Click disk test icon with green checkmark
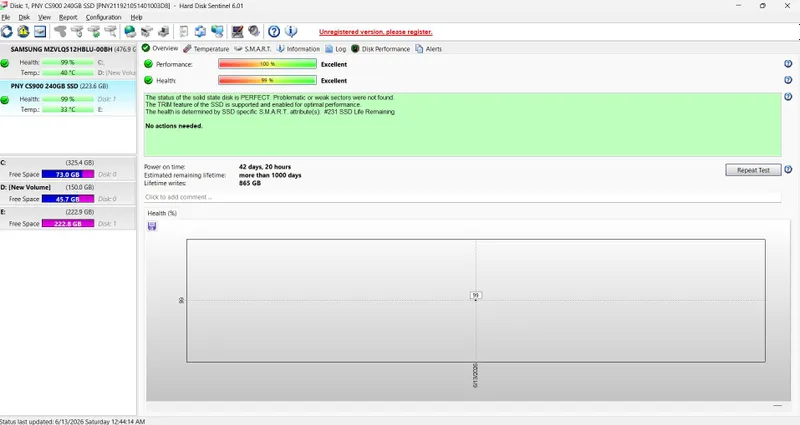Screen dimensions: 800x425 point(94,32)
